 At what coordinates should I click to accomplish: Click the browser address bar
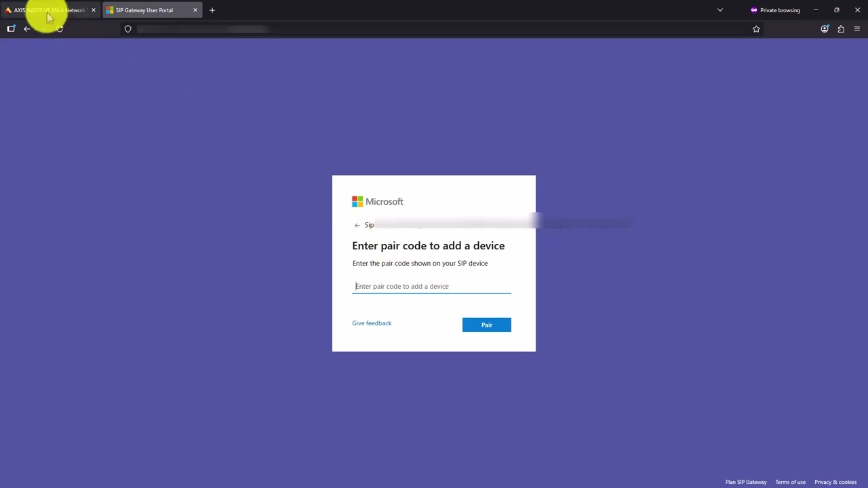(441, 29)
